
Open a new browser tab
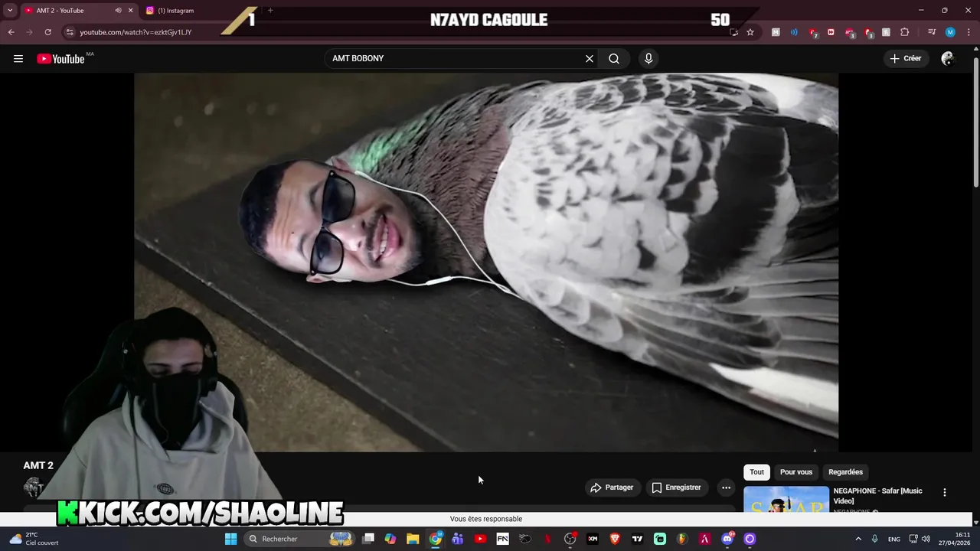(270, 11)
